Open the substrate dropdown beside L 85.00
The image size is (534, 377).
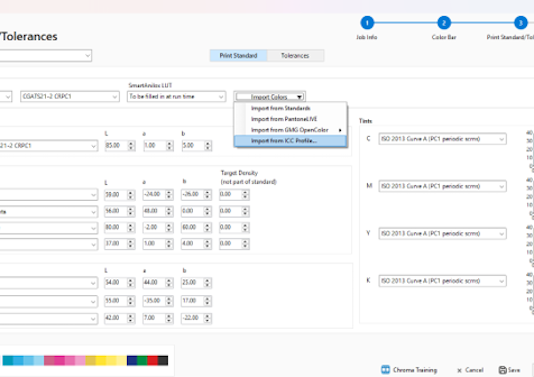click(48, 146)
